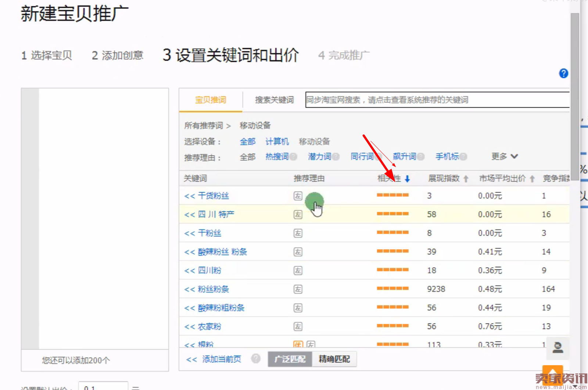588x390 pixels.
Task: Go to step 4 完成推广
Action: tap(344, 56)
